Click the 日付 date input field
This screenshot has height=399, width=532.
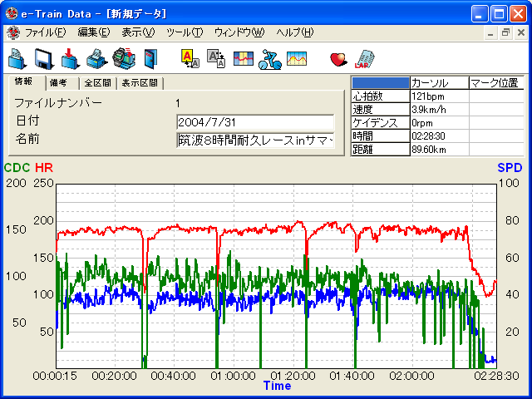pyautogui.click(x=254, y=122)
